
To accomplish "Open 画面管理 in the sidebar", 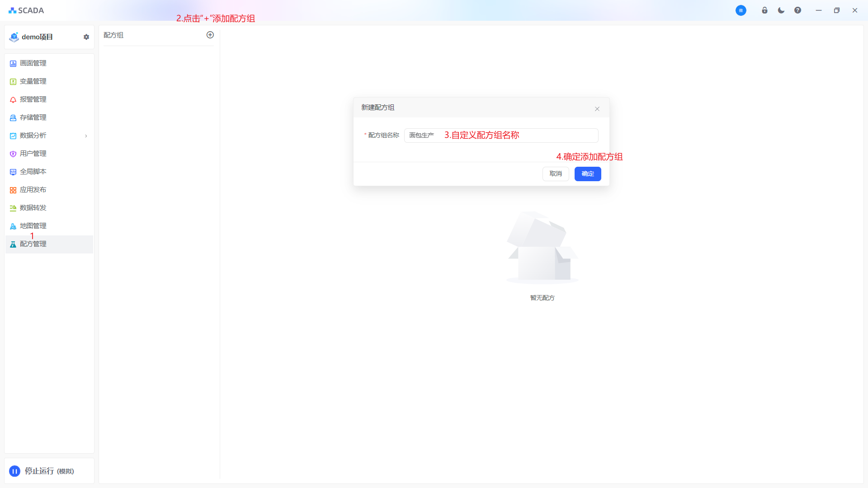I will point(33,63).
